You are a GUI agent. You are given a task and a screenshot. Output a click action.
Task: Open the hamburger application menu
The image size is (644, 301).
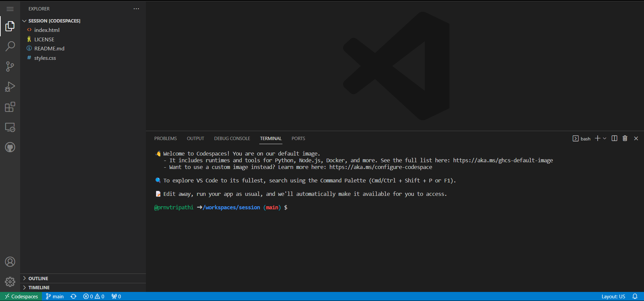point(10,9)
